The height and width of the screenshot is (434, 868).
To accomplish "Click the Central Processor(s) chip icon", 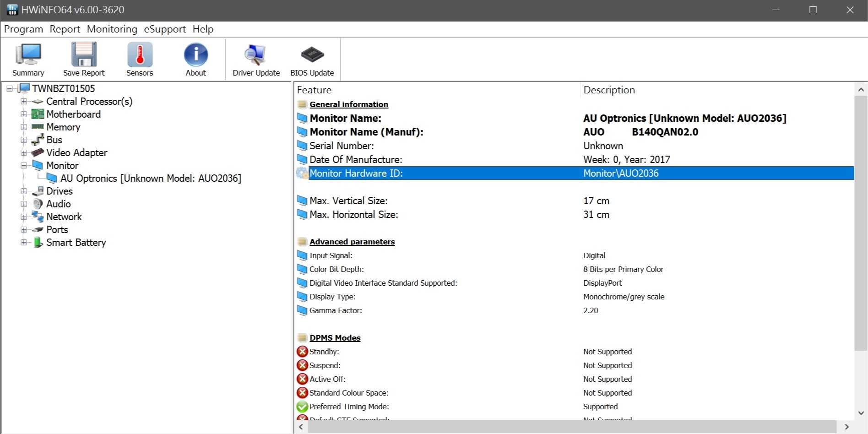I will pyautogui.click(x=38, y=101).
